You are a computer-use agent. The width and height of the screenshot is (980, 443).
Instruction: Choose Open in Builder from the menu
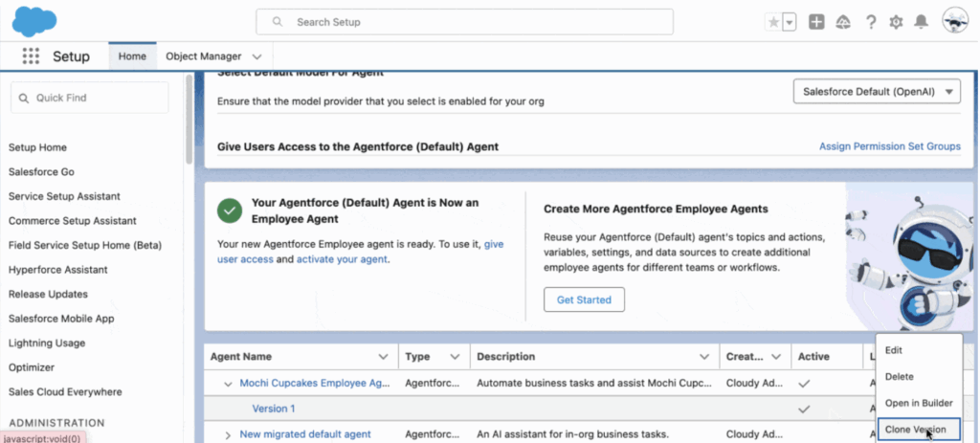[x=917, y=403]
